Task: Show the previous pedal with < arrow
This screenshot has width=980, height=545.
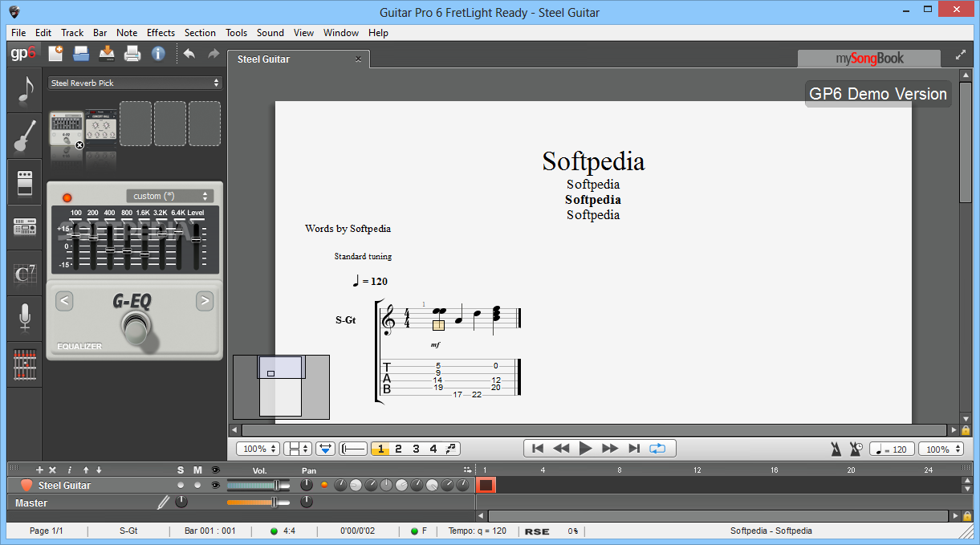Action: click(x=65, y=301)
